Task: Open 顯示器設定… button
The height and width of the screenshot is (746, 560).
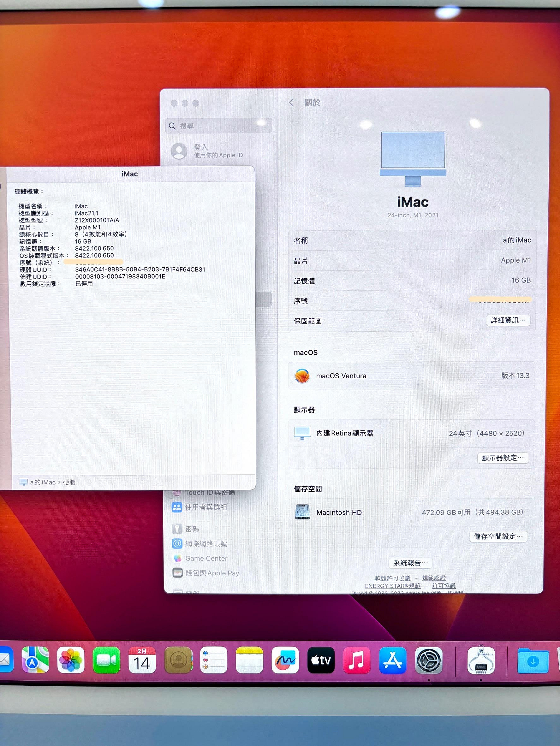Action: point(503,458)
